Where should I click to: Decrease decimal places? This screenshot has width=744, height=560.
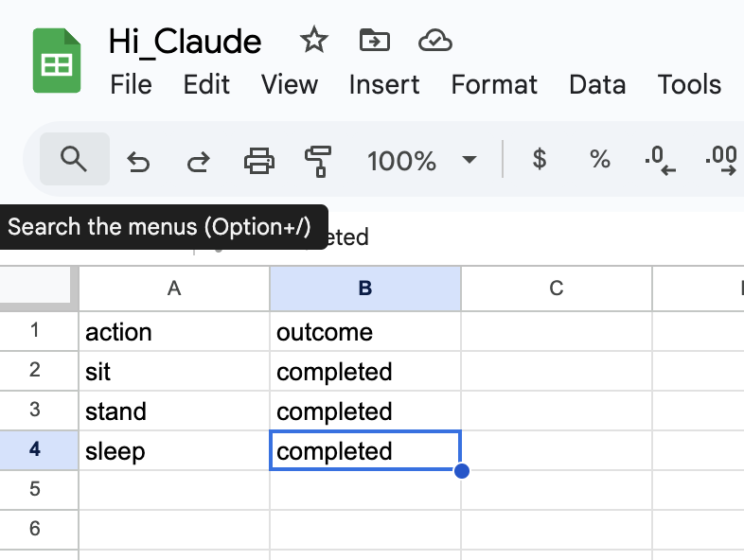click(661, 161)
